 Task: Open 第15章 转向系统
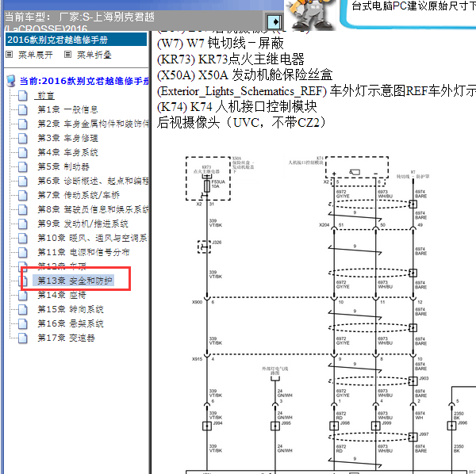[71, 309]
